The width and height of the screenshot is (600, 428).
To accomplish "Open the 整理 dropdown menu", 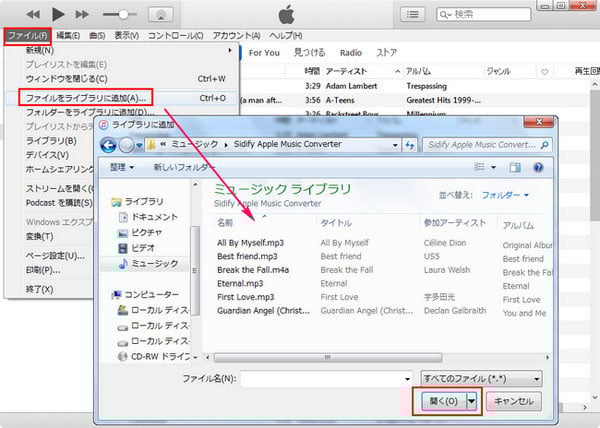I will click(x=122, y=168).
